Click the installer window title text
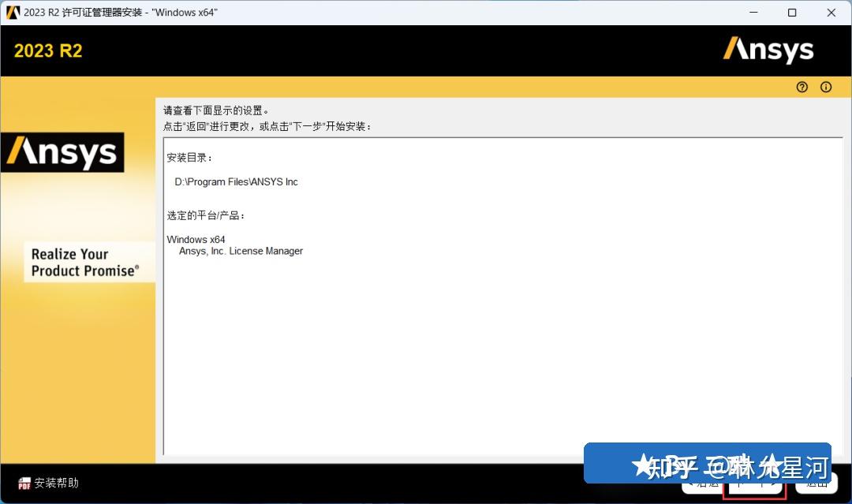This screenshot has width=852, height=504. point(118,12)
